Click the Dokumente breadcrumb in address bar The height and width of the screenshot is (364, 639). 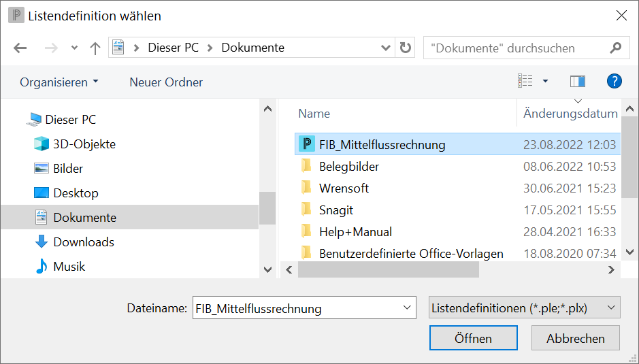pos(252,48)
